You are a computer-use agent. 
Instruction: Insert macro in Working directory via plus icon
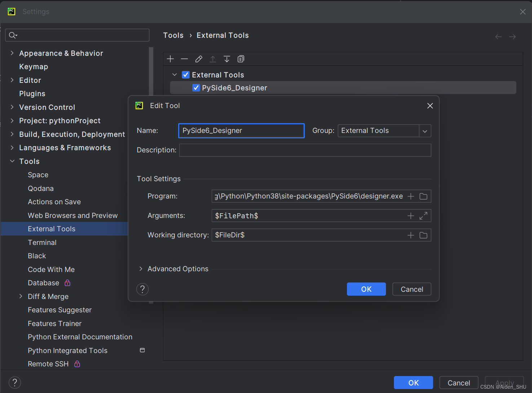[411, 235]
